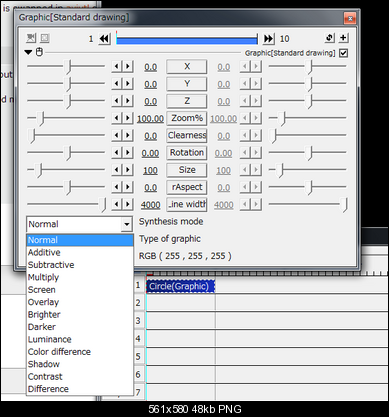This screenshot has width=389, height=417.
Task: Decrease Rotation value with left arrow
Action: tap(117, 153)
